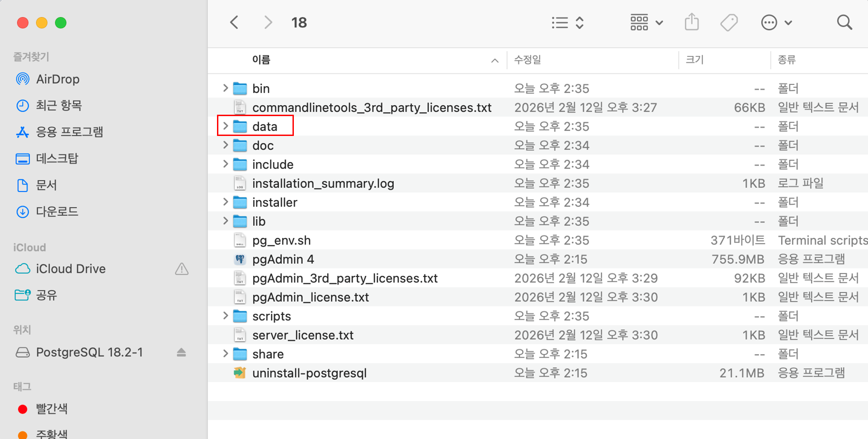Expand the include folder

point(225,164)
